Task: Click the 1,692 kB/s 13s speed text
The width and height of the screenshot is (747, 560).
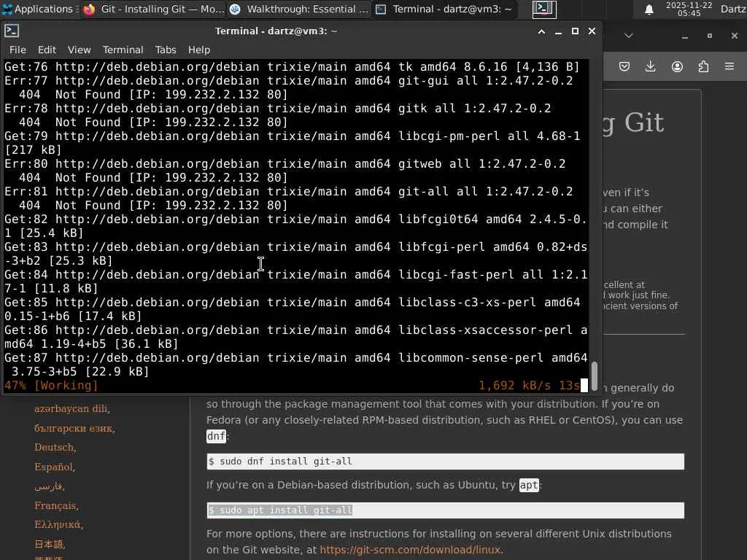Action: [x=529, y=385]
